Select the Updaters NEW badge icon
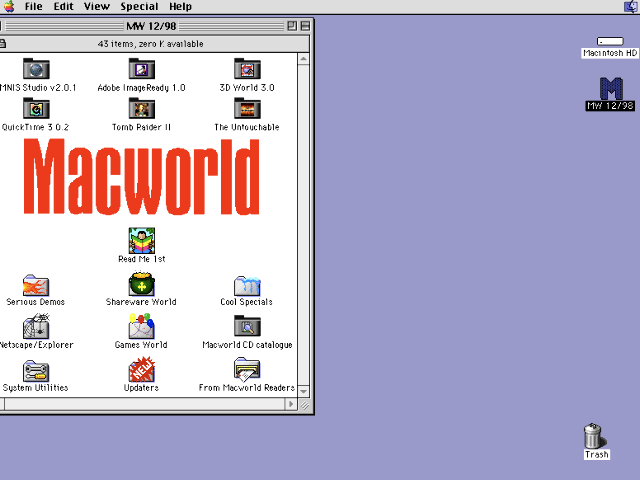This screenshot has width=640, height=480. pos(142,369)
